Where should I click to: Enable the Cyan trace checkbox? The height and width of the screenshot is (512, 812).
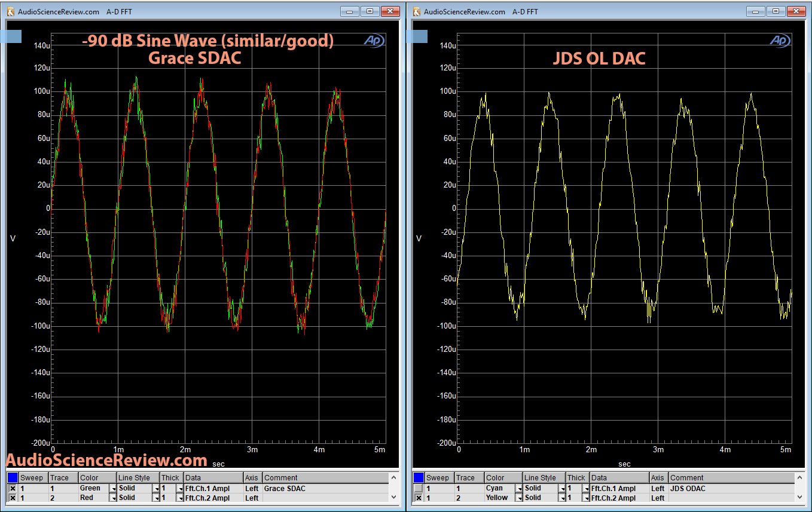pos(419,489)
